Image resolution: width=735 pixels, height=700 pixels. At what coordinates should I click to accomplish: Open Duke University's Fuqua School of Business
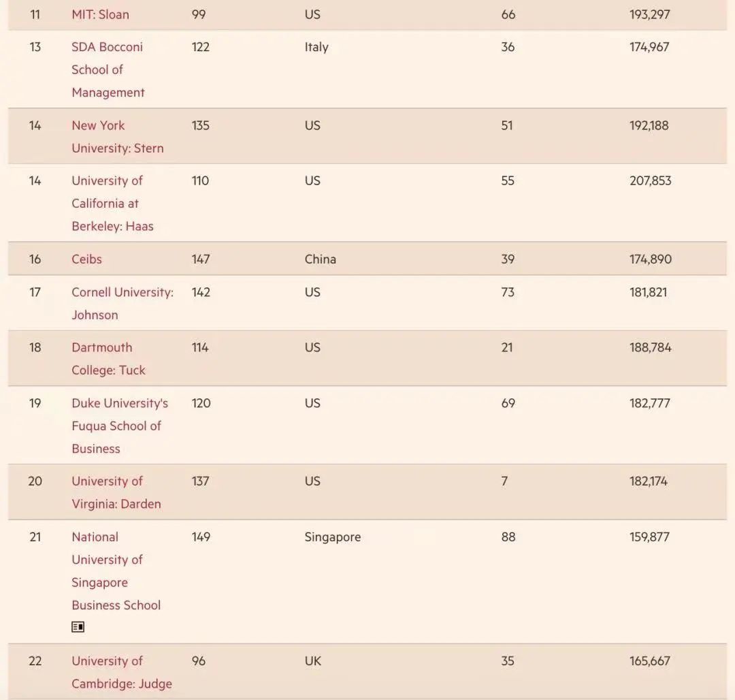[x=119, y=426]
